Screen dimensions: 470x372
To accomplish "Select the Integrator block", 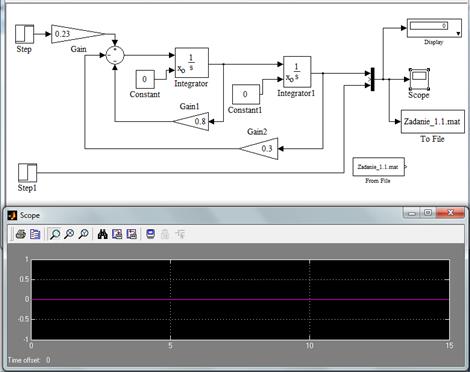I will click(192, 63).
